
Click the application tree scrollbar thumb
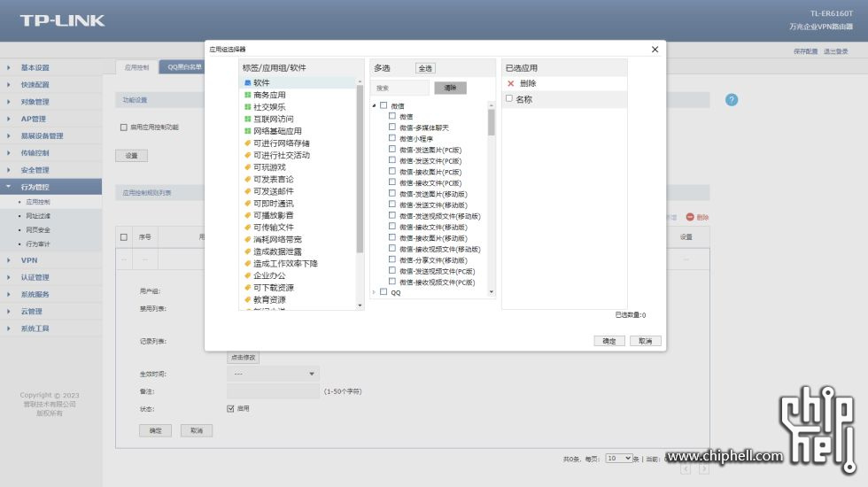491,122
